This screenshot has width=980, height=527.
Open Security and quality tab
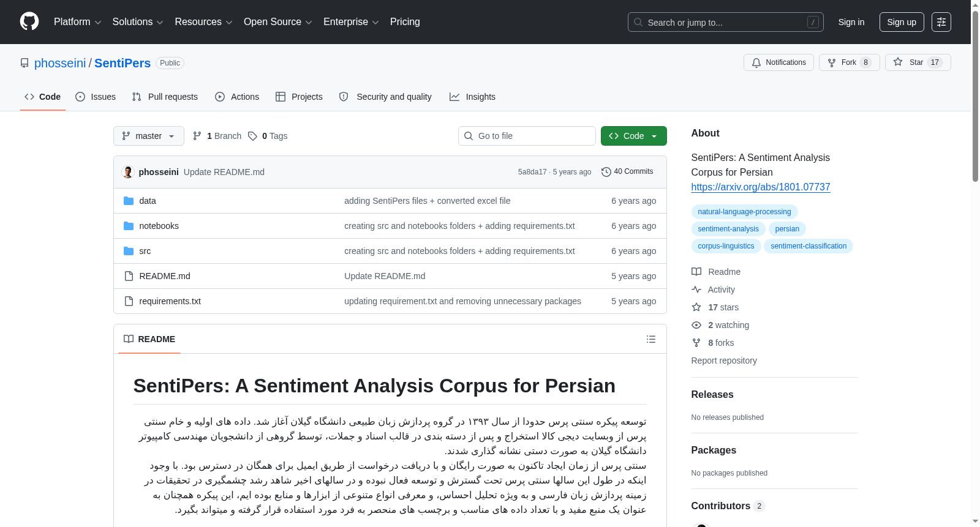pos(385,97)
